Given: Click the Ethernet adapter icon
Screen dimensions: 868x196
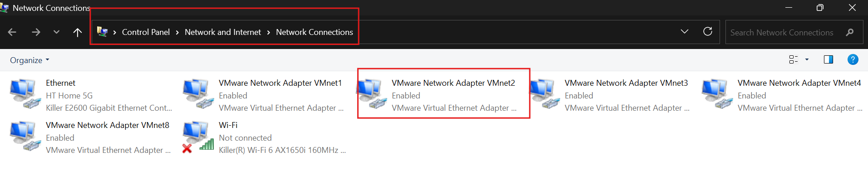Looking at the screenshot, I should click(x=24, y=93).
